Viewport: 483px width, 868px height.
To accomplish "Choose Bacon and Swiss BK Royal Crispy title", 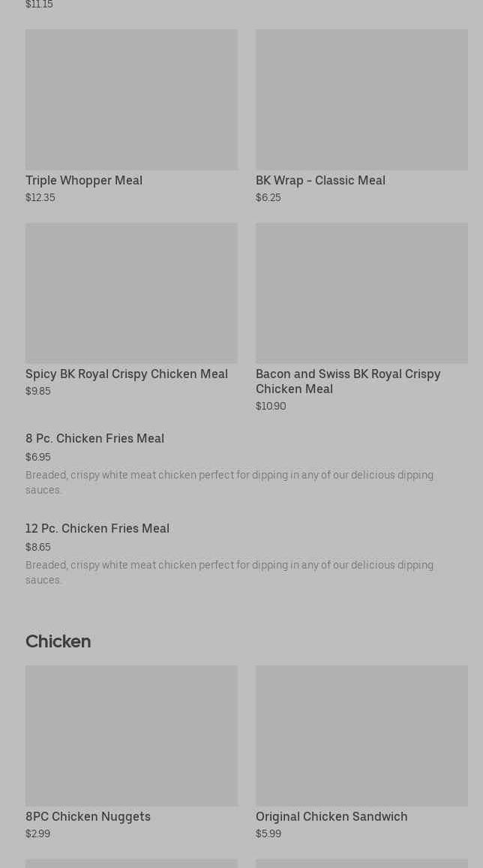I will tap(348, 381).
